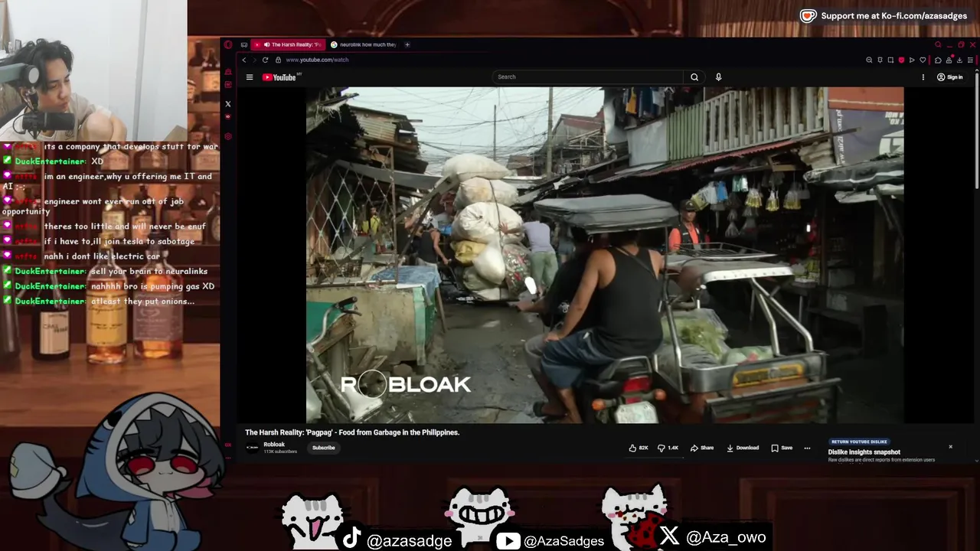This screenshot has height=551, width=980.
Task: Open the ad blocker shield
Action: (x=901, y=60)
